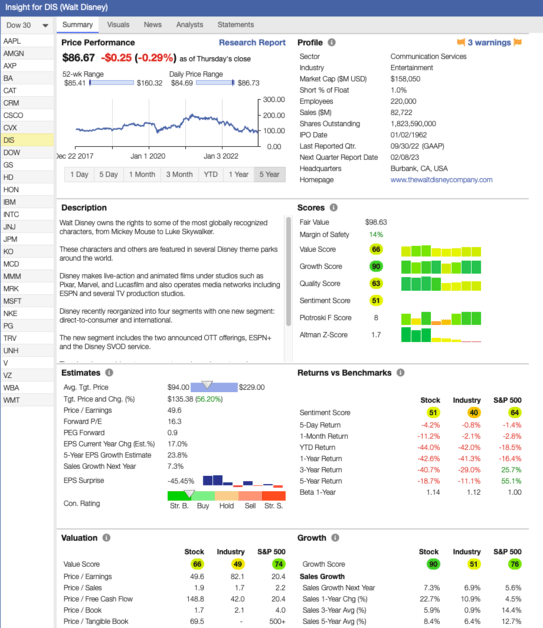Image resolution: width=543 pixels, height=628 pixels.
Task: Select the 5 Year chart range
Action: click(x=269, y=174)
